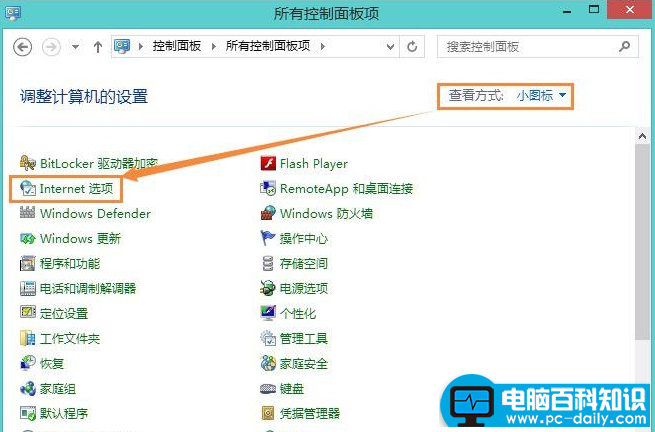Select the 控制面板 breadcrumb
This screenshot has height=432, width=655.
click(177, 46)
